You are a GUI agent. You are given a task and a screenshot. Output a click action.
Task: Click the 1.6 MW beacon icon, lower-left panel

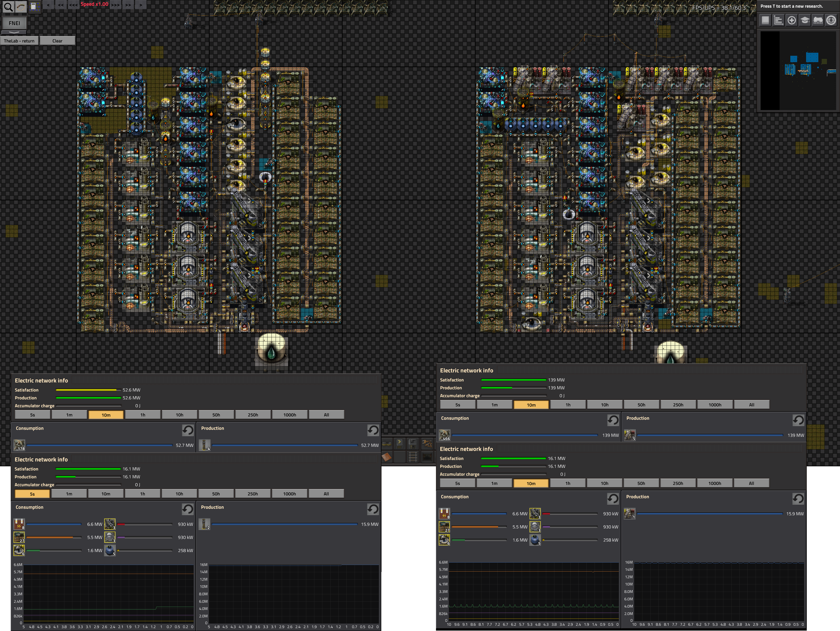[19, 550]
